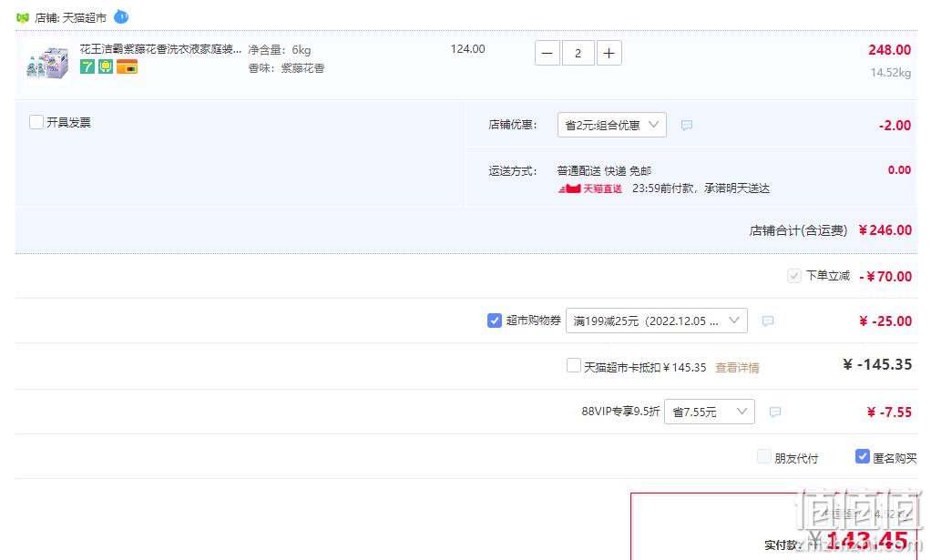Click the comment icon beside coupon dropdown

[x=768, y=321]
